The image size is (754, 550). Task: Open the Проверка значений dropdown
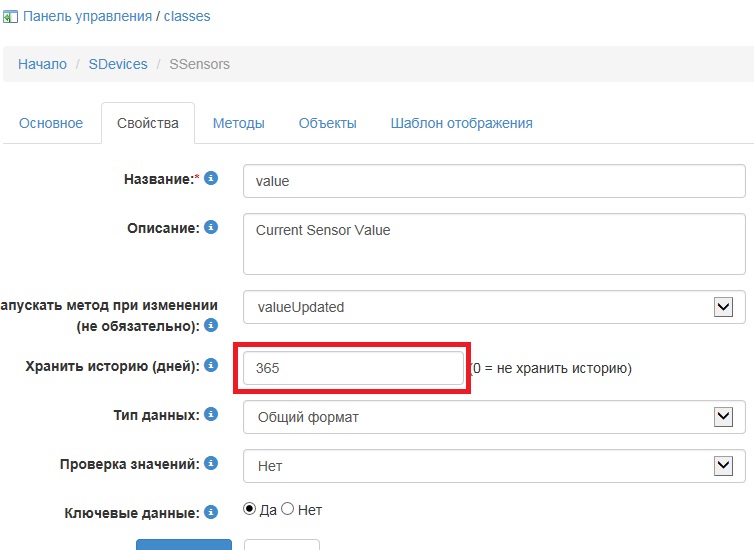coord(494,466)
